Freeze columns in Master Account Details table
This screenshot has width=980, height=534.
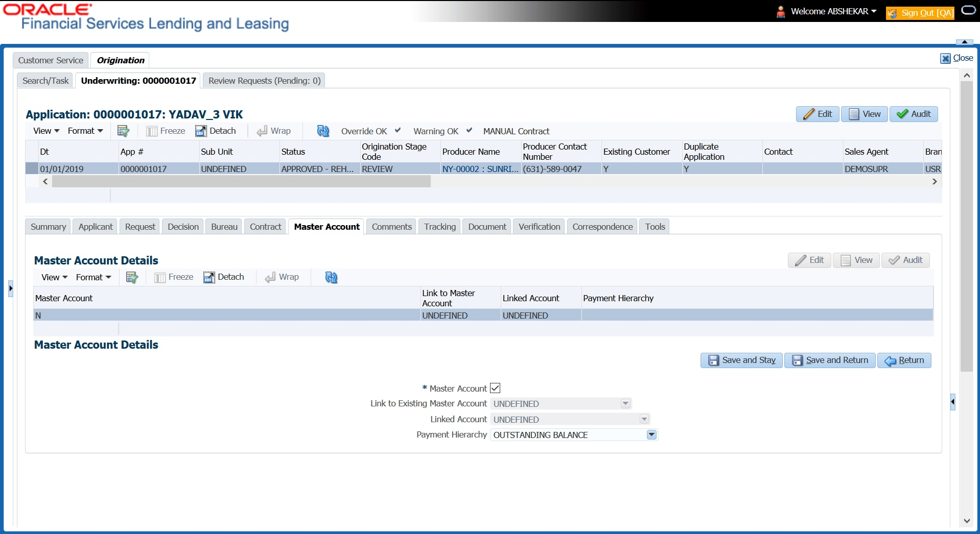click(174, 277)
